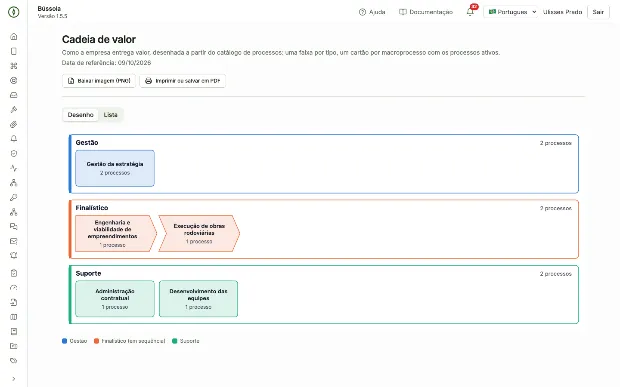Click the Ajuda help icon
This screenshot has width=620, height=387.
point(362,12)
